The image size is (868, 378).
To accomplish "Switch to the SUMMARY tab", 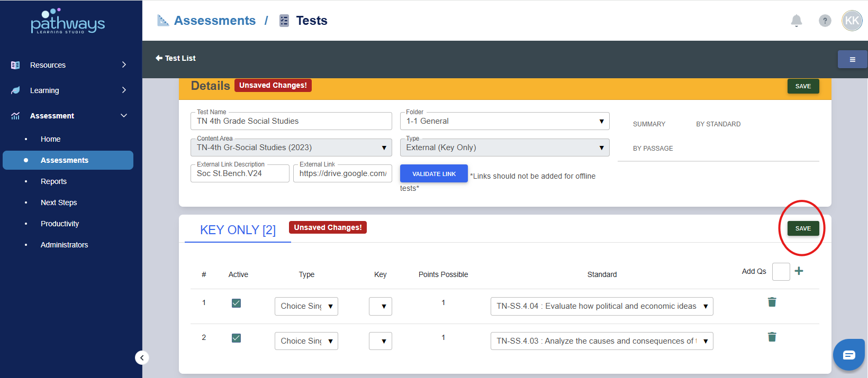I will click(x=649, y=124).
